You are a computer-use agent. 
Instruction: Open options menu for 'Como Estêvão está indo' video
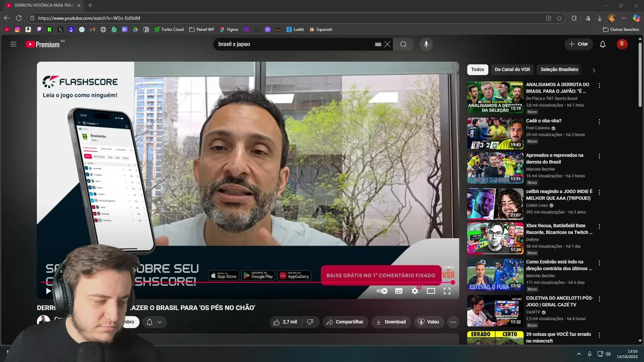599,263
